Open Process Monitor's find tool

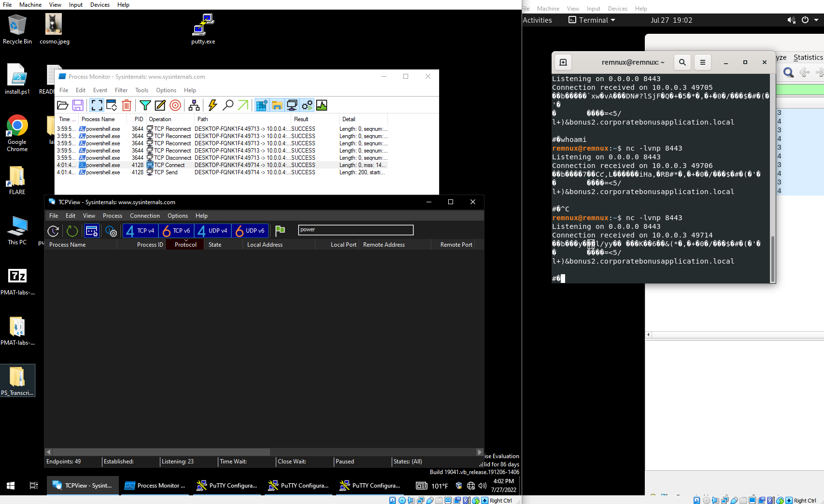(x=228, y=105)
